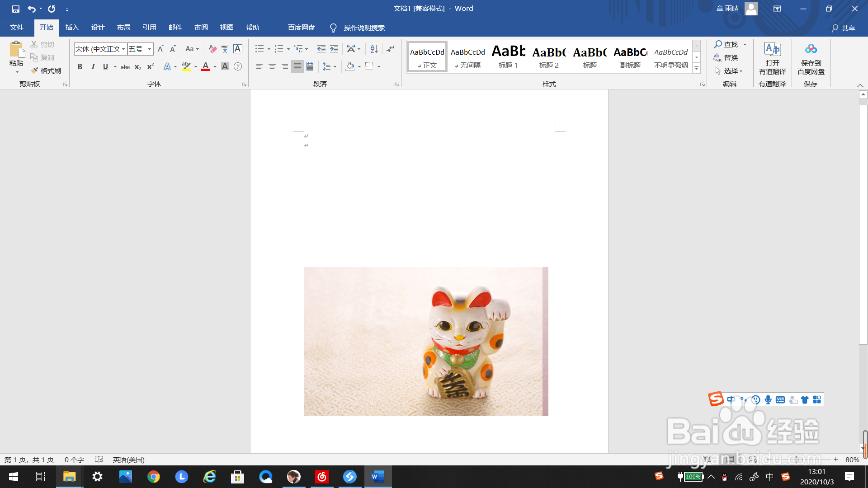Toggle show/hide paragraph marks
Screen dimensions: 868x488
point(391,49)
